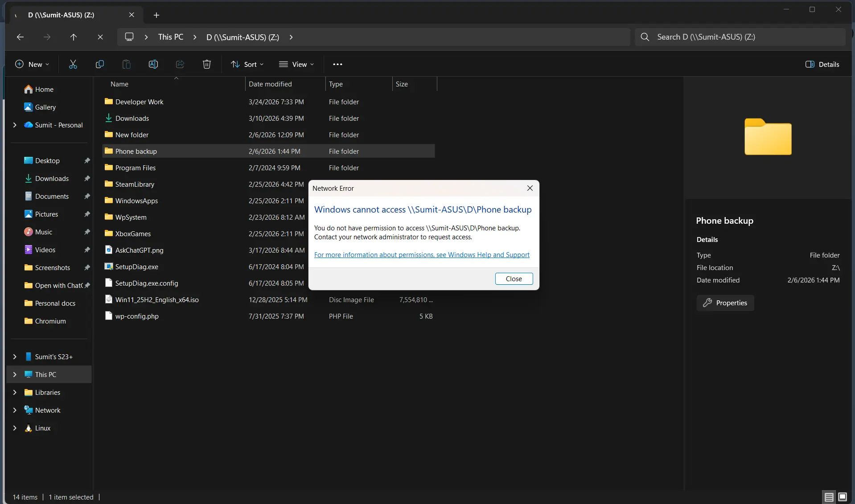Screen dimensions: 855x504
Task: Click the Copy icon in toolbar
Action: pyautogui.click(x=100, y=64)
